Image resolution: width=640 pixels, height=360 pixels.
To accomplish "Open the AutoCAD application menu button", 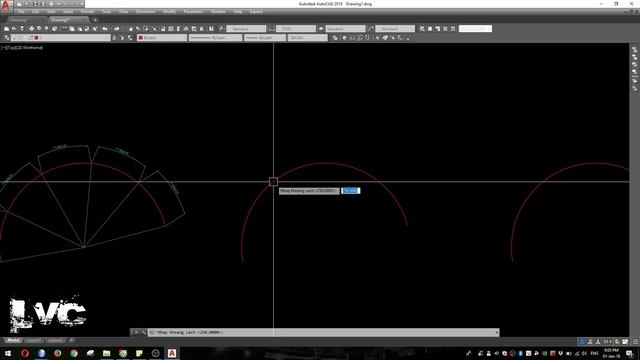I will pos(6,6).
